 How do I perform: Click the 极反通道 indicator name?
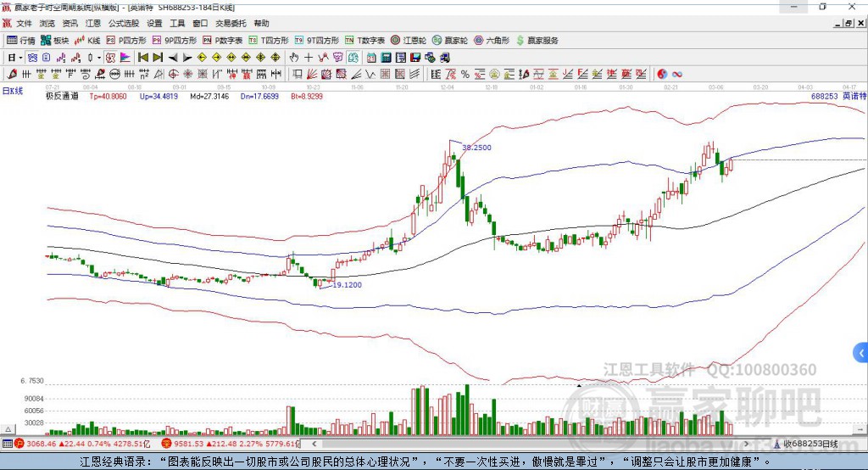[62, 96]
